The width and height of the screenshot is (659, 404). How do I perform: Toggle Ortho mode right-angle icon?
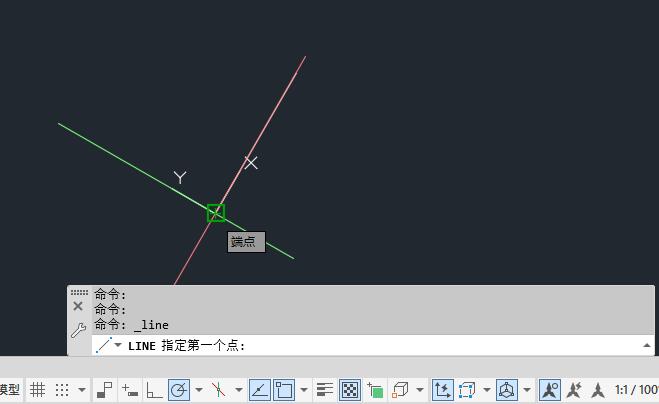pos(154,390)
